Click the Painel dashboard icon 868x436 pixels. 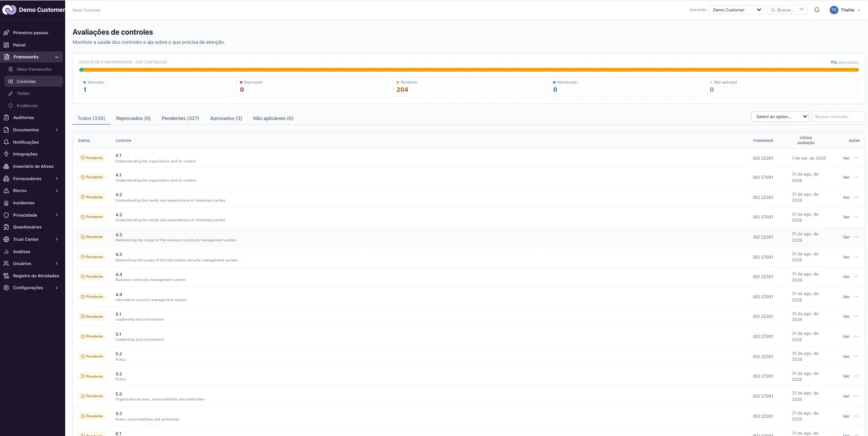[6, 45]
